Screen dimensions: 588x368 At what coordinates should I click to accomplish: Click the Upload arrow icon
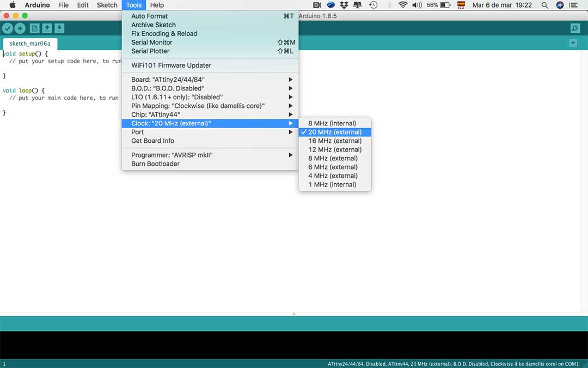click(x=20, y=28)
